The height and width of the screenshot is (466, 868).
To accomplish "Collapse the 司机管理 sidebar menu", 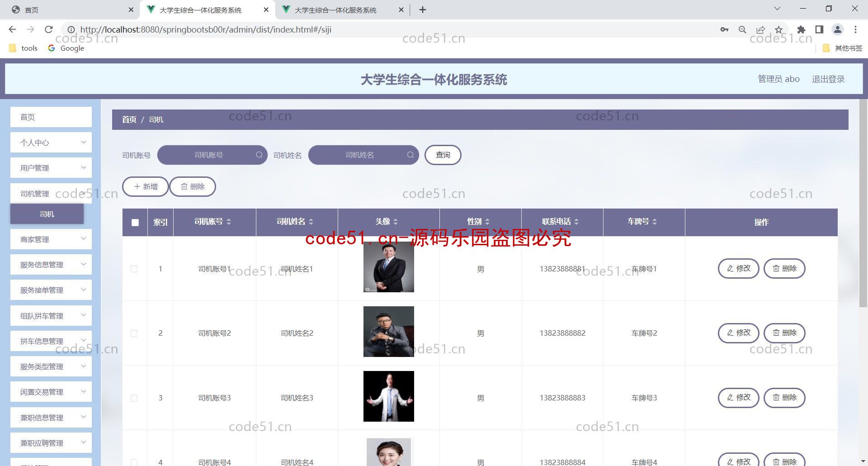I will point(51,194).
